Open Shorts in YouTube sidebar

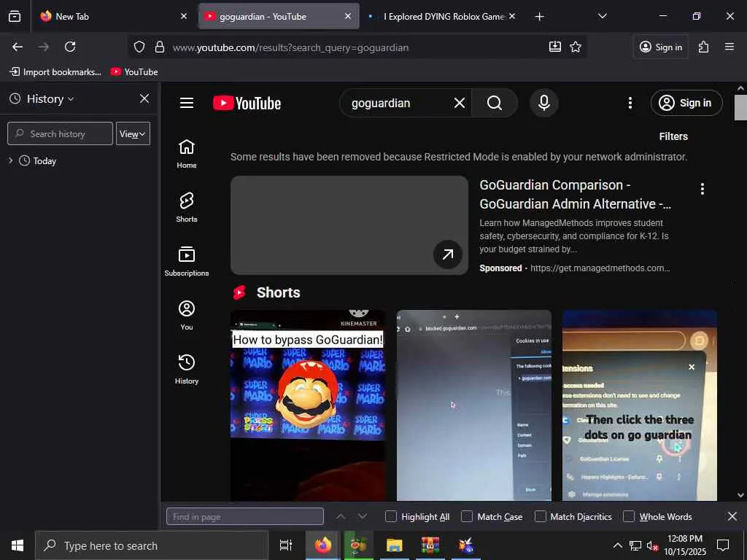[187, 208]
